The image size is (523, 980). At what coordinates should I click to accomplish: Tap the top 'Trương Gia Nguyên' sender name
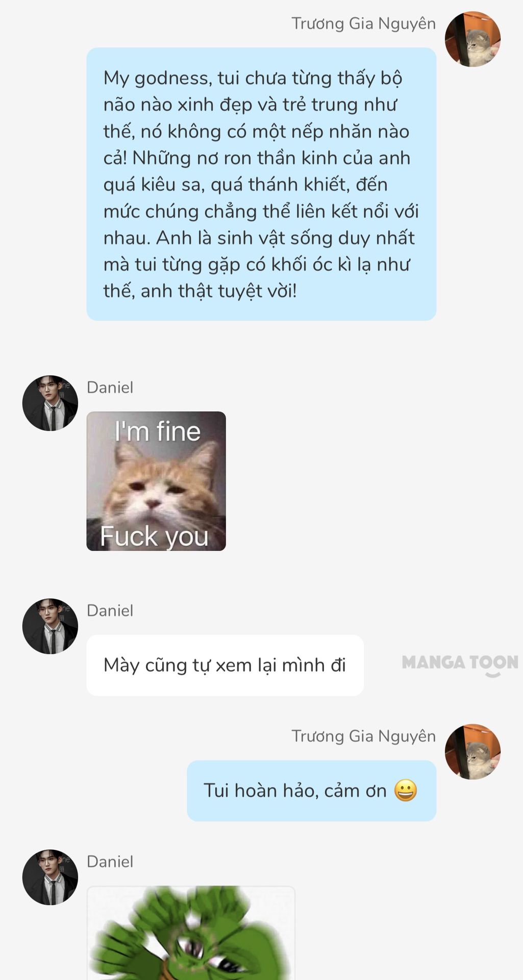click(363, 23)
